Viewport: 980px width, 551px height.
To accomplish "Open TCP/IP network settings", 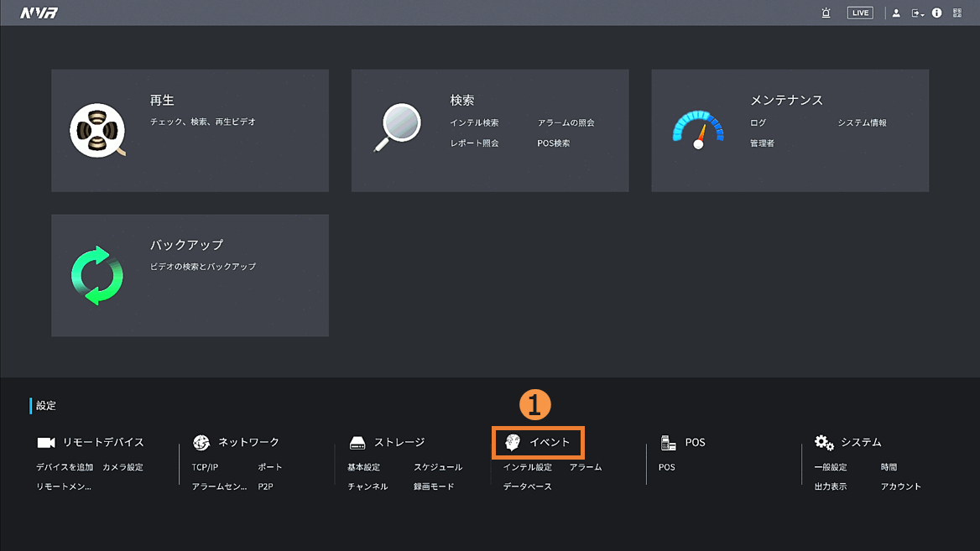I will 205,467.
